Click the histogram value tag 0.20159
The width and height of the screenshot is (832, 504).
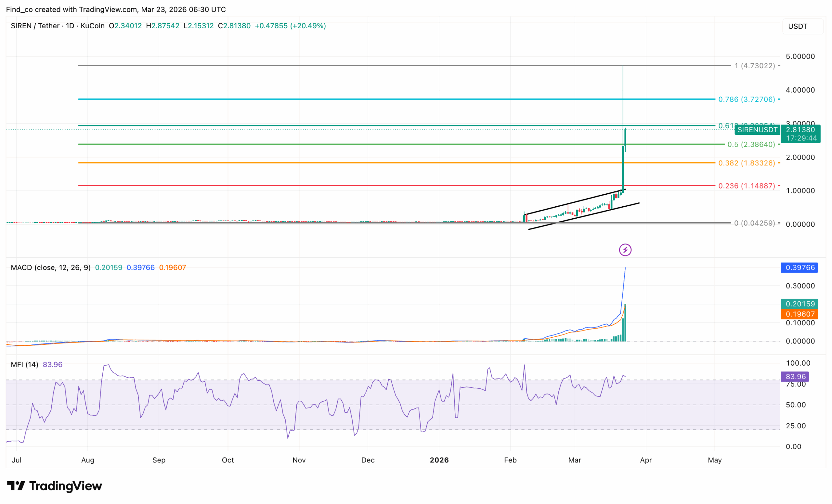799,304
